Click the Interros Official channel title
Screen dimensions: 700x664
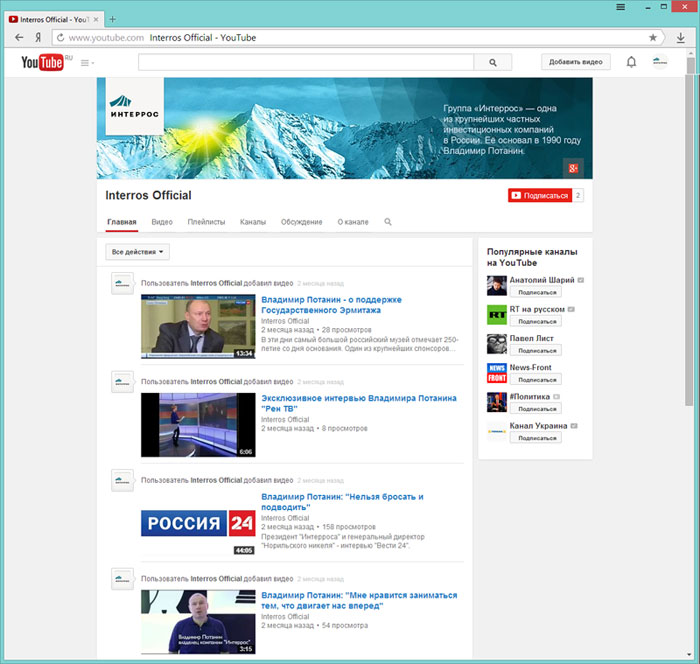coord(148,195)
